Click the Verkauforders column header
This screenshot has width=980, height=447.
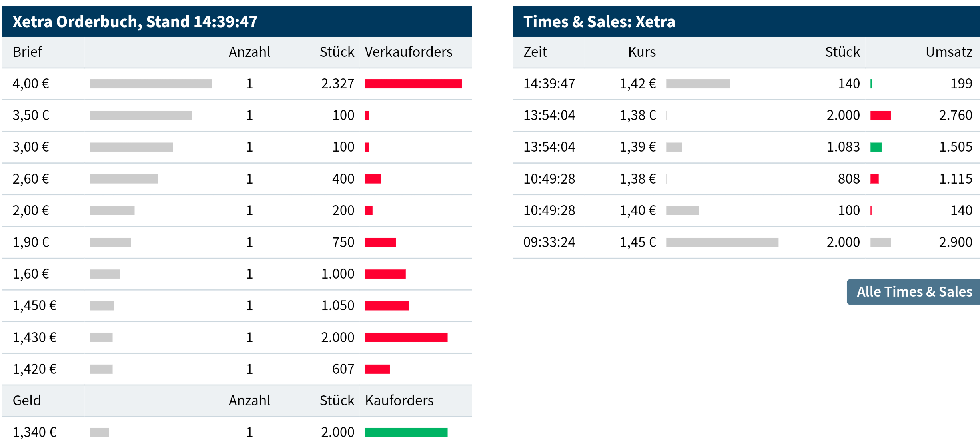(408, 52)
